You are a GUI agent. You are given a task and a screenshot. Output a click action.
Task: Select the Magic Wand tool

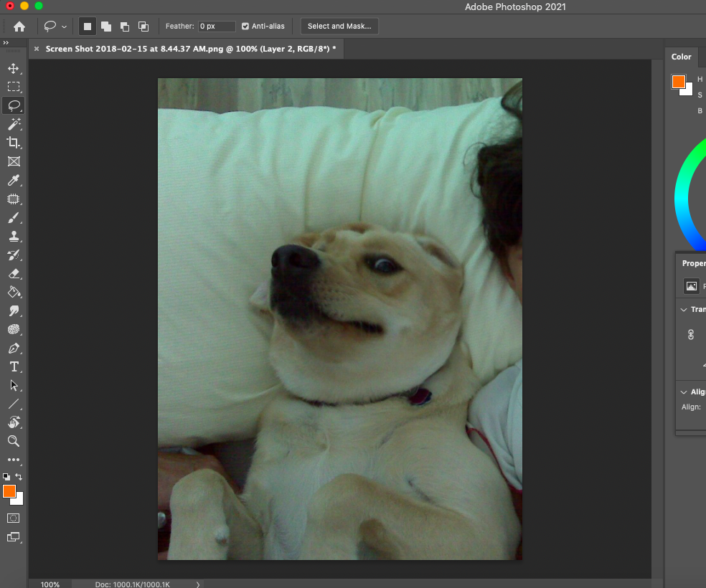pos(14,124)
